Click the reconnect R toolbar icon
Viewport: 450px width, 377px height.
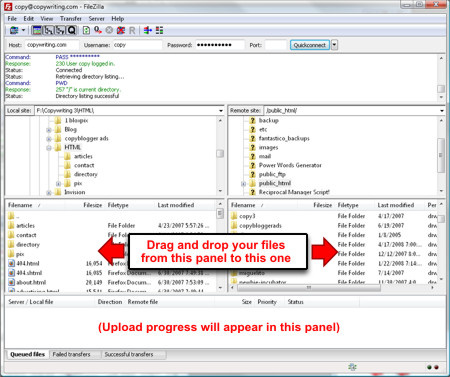coord(132,31)
